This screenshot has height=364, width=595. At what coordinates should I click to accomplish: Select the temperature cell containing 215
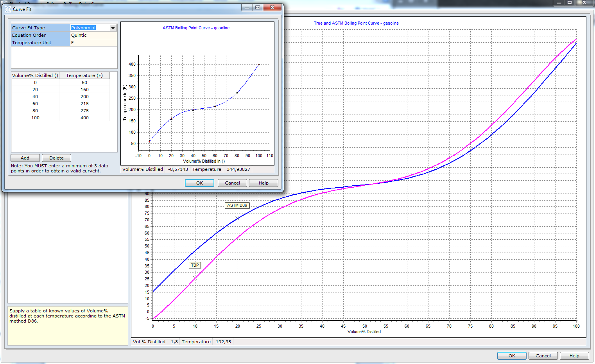(84, 104)
